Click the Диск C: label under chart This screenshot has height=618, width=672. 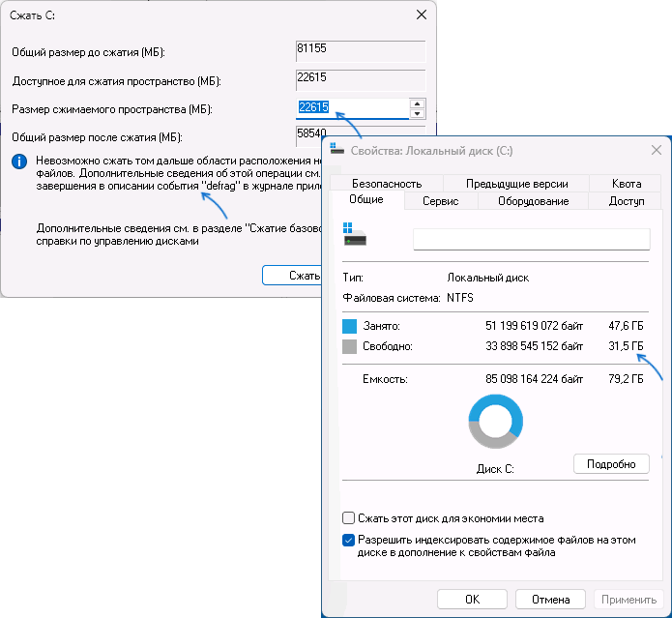pyautogui.click(x=495, y=469)
